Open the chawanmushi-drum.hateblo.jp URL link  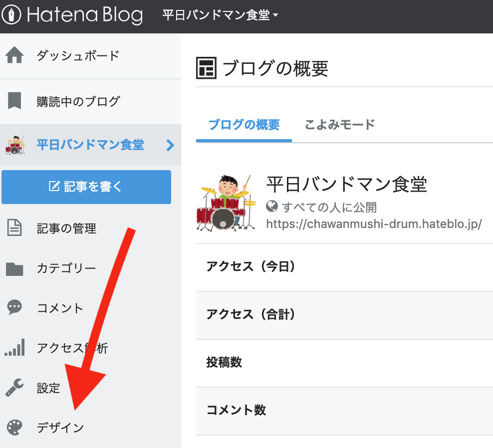click(x=374, y=224)
